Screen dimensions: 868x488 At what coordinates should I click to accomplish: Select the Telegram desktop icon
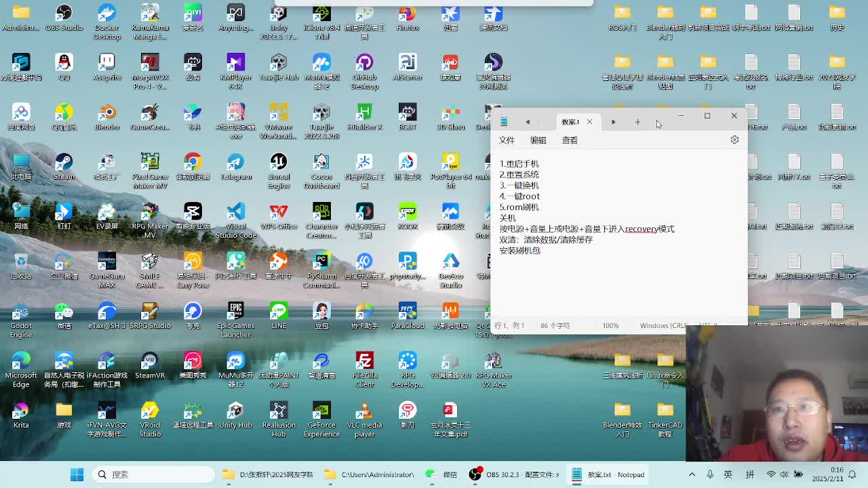(235, 167)
